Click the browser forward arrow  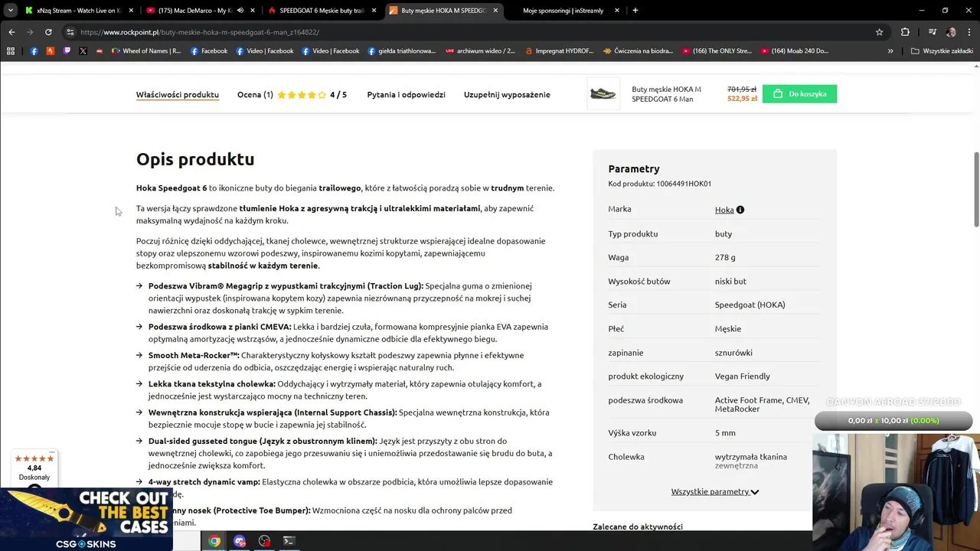pyautogui.click(x=30, y=32)
